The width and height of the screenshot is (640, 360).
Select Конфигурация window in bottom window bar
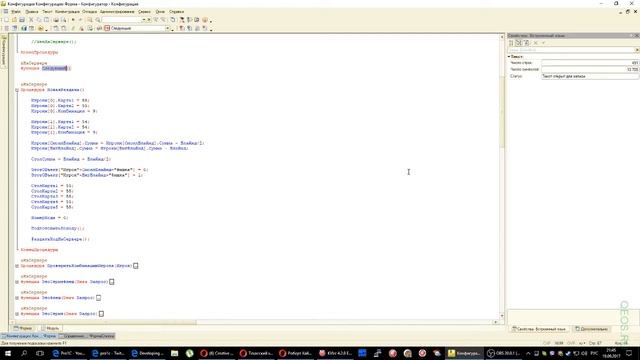21,336
